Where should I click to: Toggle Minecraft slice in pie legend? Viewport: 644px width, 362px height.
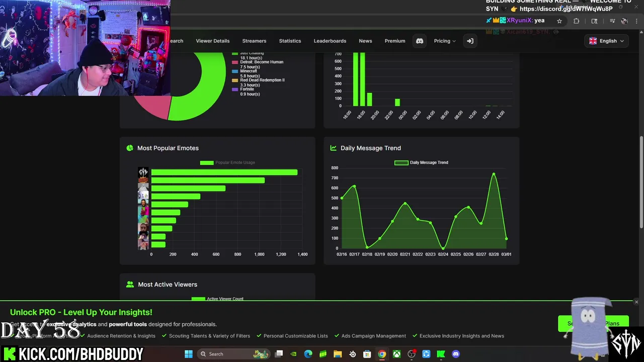[x=246, y=73]
